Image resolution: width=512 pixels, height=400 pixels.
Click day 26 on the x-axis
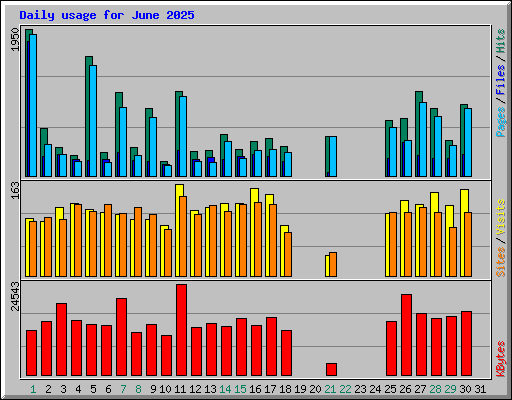click(405, 389)
